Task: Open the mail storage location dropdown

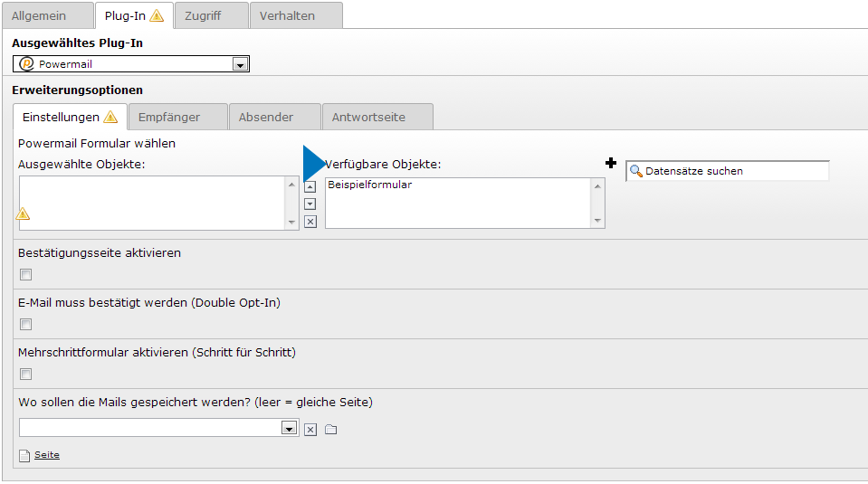Action: click(x=289, y=429)
